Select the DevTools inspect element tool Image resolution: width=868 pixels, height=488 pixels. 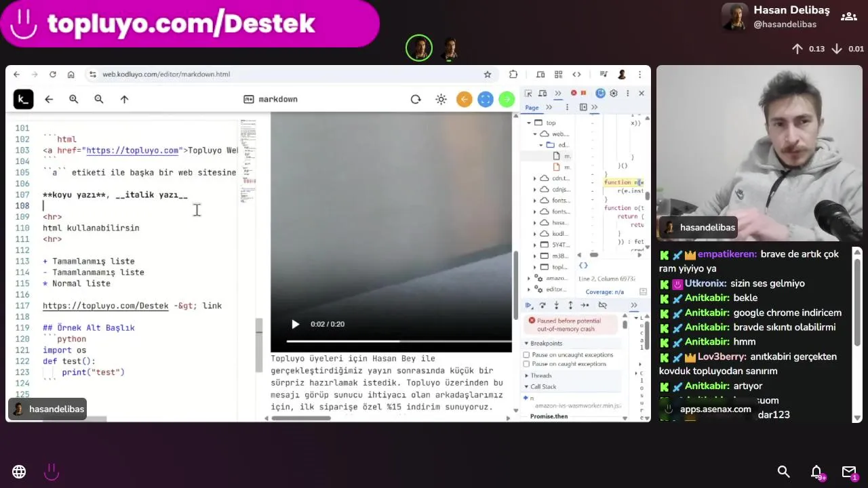tap(529, 94)
